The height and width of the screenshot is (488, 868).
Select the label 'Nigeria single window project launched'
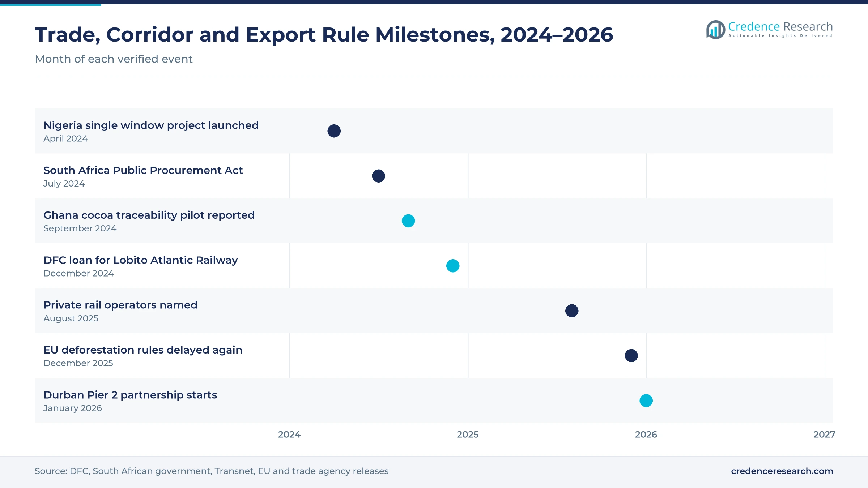pyautogui.click(x=151, y=125)
